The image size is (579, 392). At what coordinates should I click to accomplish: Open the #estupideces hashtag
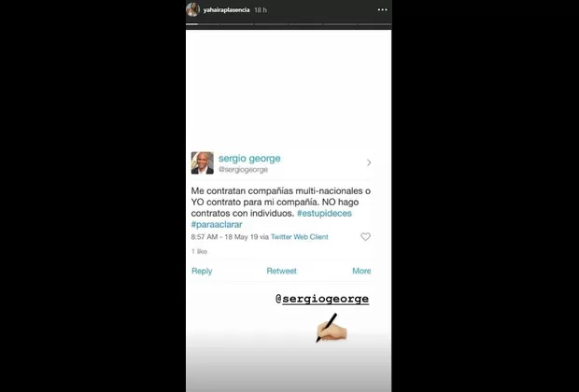pos(324,214)
